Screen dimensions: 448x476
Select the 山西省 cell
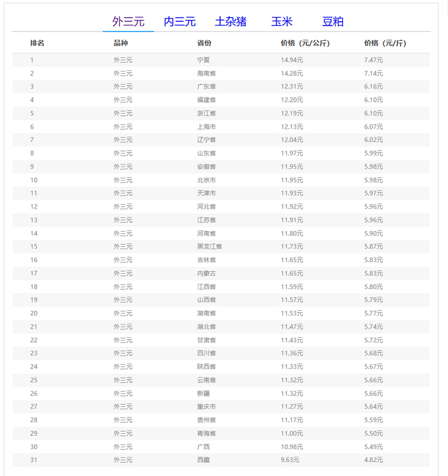pos(206,300)
